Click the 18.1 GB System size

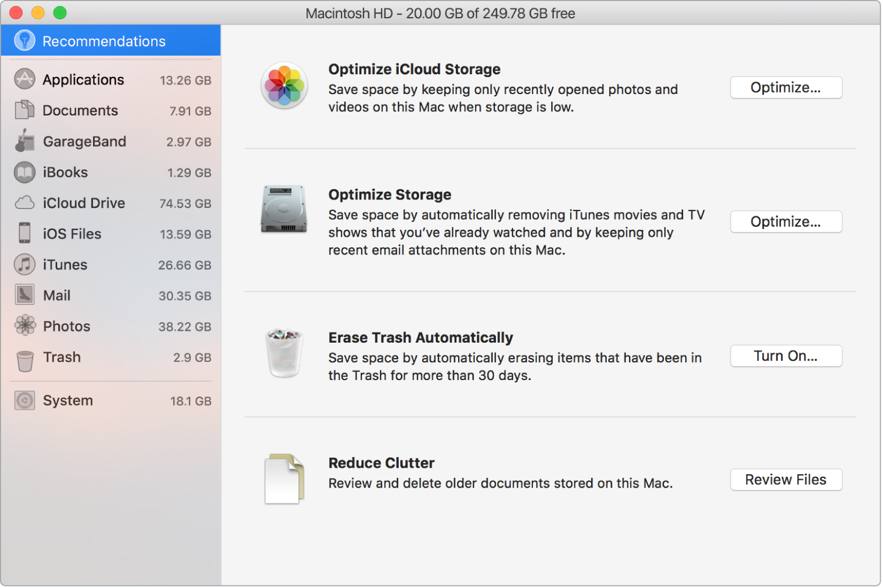(x=191, y=401)
